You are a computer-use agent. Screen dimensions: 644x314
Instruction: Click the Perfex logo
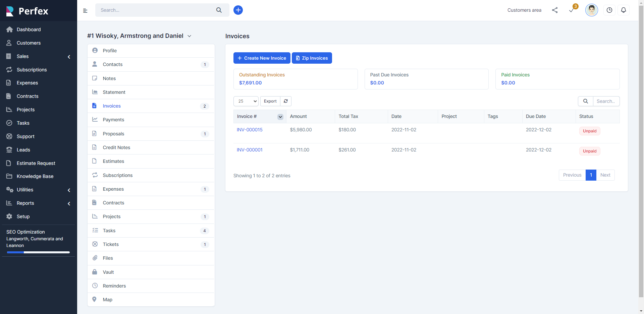(x=27, y=11)
